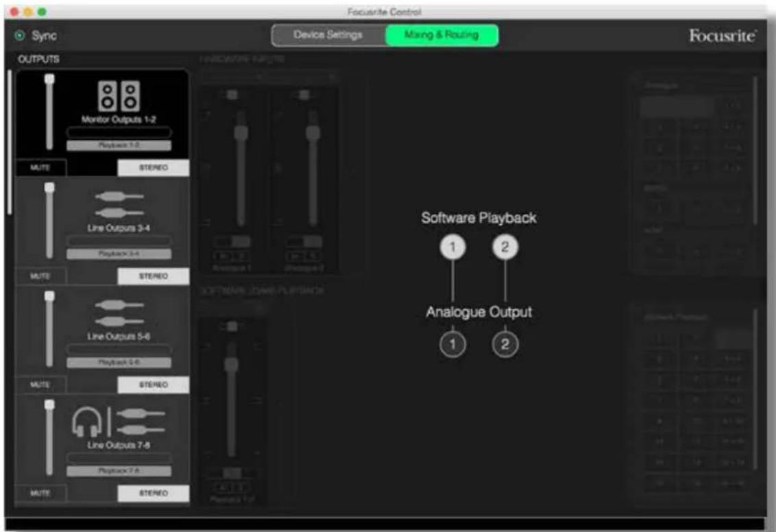Switch to the Device Settings tab

coord(328,35)
